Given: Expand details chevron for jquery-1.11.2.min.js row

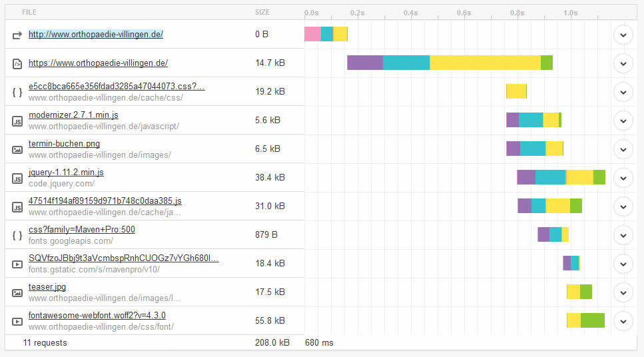Looking at the screenshot, I should pyautogui.click(x=623, y=178).
